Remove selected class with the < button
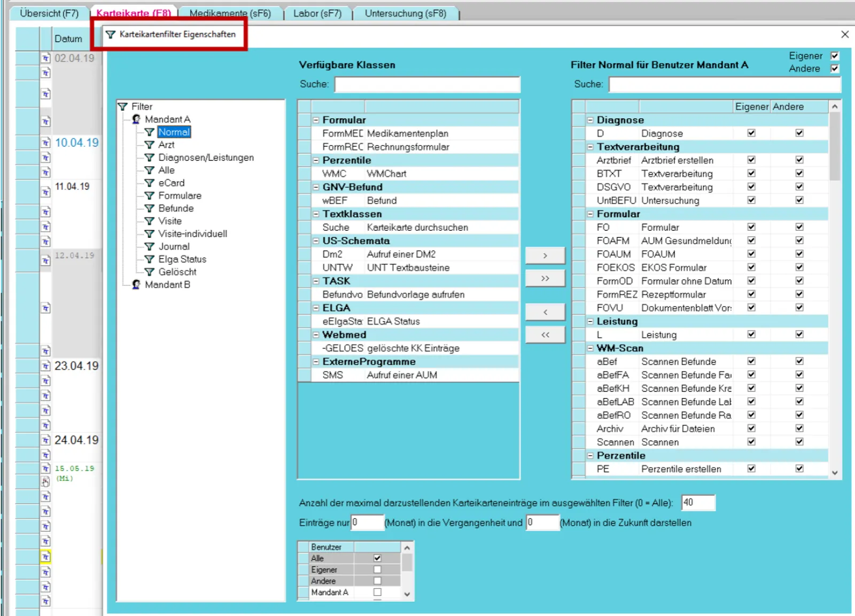 click(x=545, y=312)
